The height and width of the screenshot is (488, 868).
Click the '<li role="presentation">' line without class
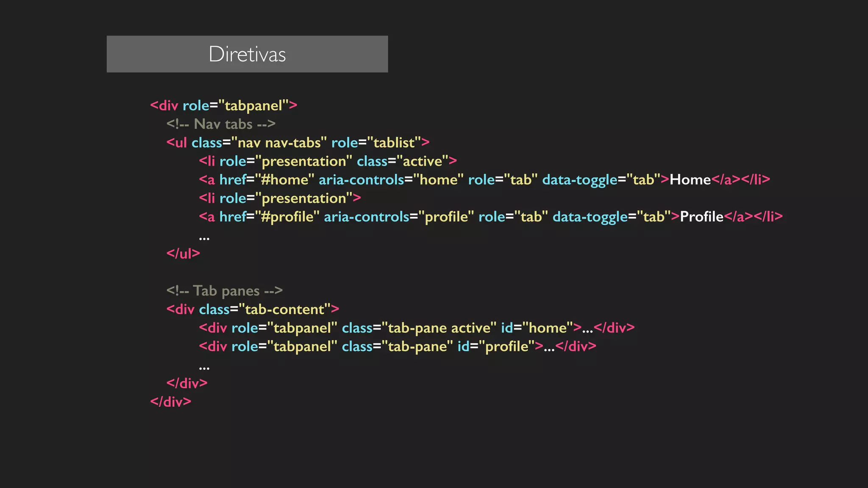coord(280,198)
